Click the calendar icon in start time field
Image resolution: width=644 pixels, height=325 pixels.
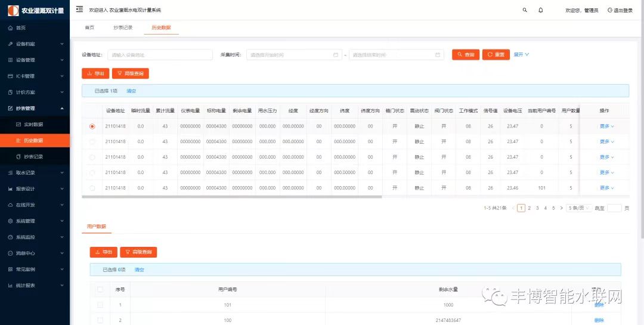click(x=336, y=55)
